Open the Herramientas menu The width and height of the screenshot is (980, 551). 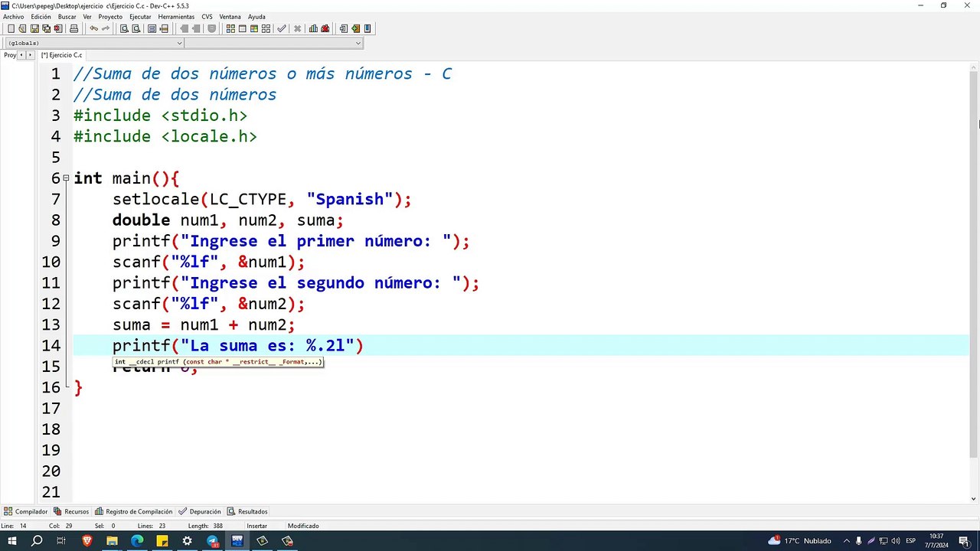coord(176,17)
